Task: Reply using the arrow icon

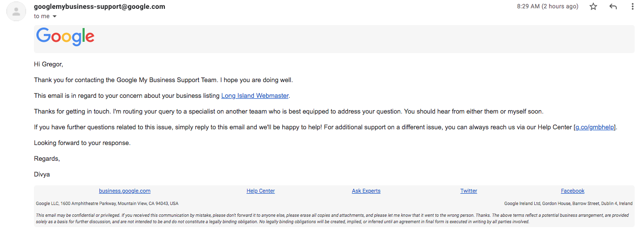Action: (x=613, y=7)
